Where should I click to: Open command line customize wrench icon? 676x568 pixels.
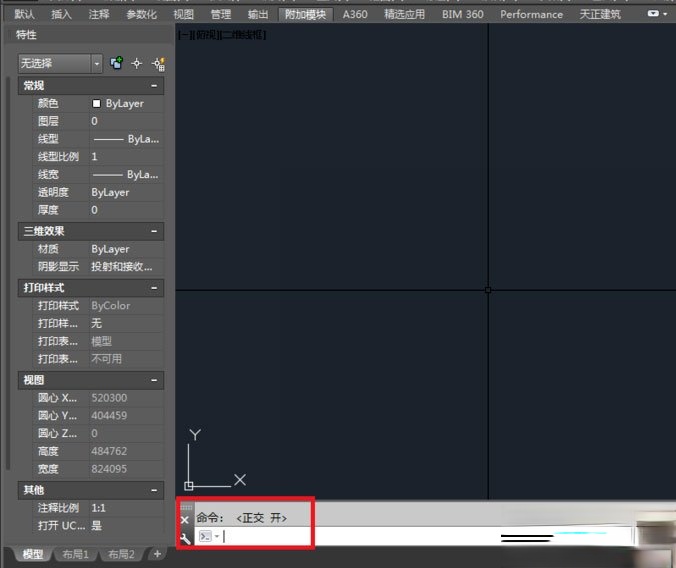(x=185, y=538)
